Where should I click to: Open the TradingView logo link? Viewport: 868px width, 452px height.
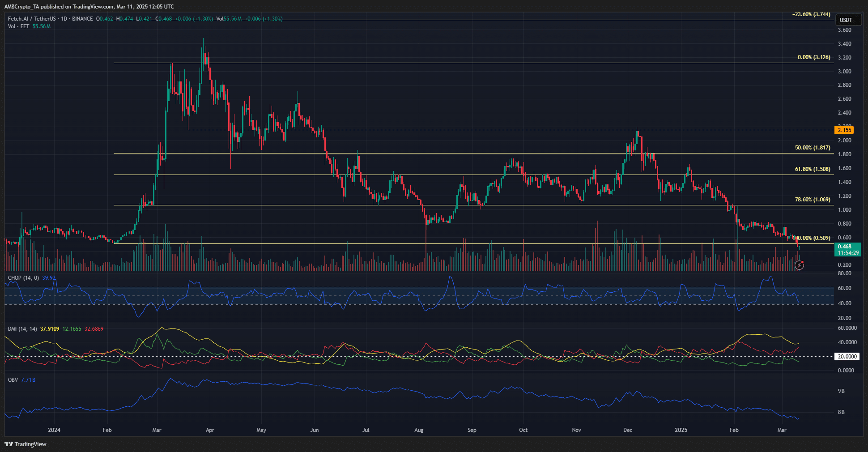[26, 444]
